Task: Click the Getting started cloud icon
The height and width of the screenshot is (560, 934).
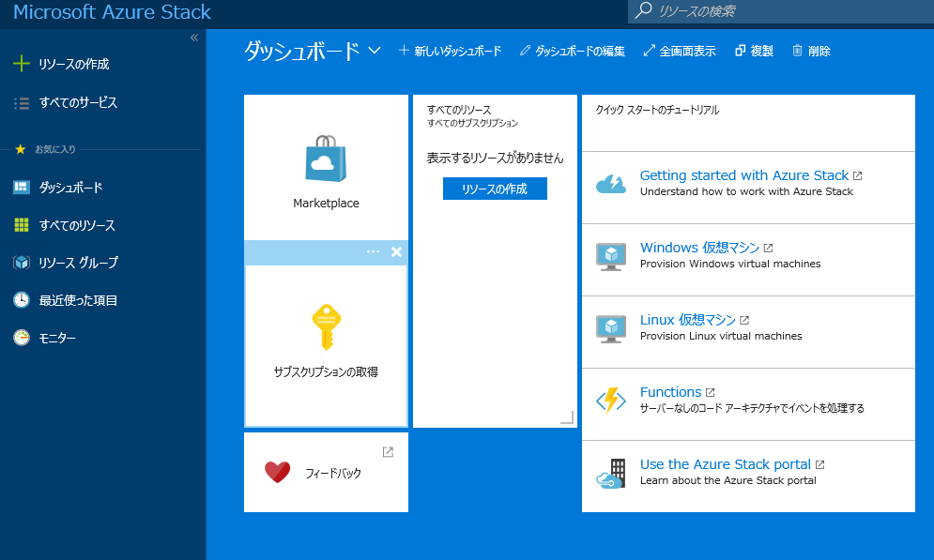Action: (x=611, y=184)
